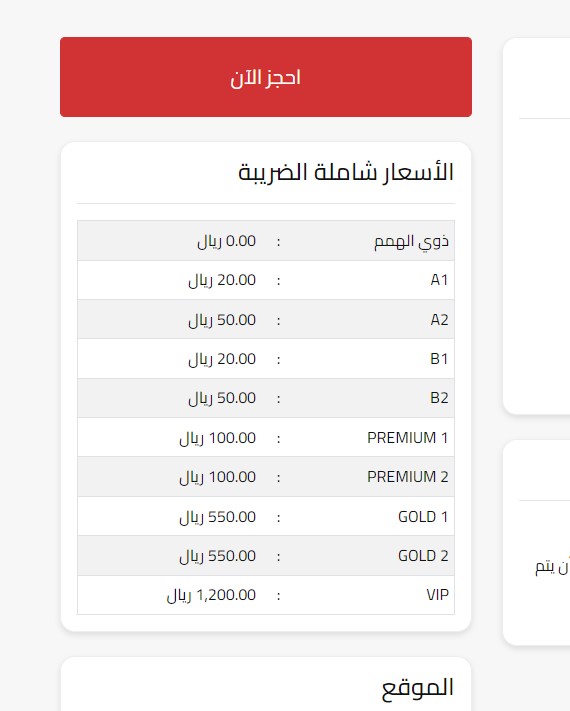This screenshot has width=570, height=711.
Task: Click the partially visible يتم text
Action: [546, 567]
